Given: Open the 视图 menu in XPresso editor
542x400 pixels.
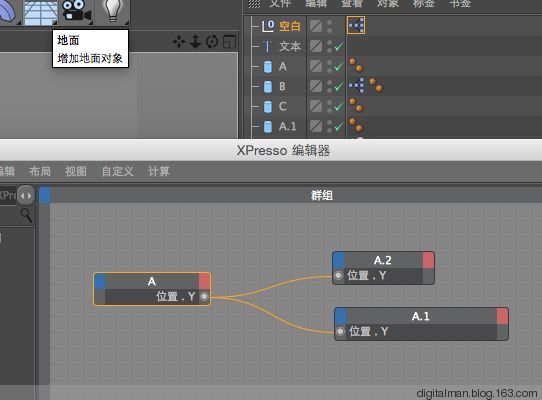Looking at the screenshot, I should [x=76, y=171].
